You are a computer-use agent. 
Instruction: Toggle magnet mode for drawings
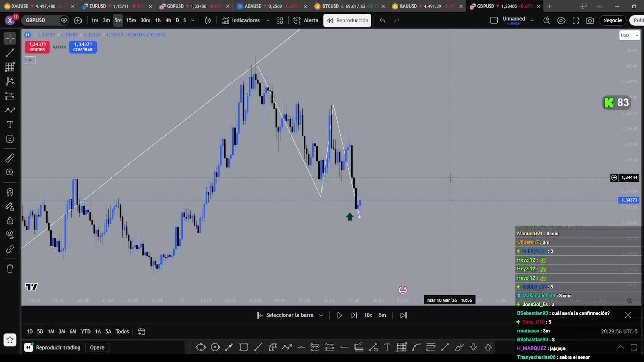[x=10, y=192]
